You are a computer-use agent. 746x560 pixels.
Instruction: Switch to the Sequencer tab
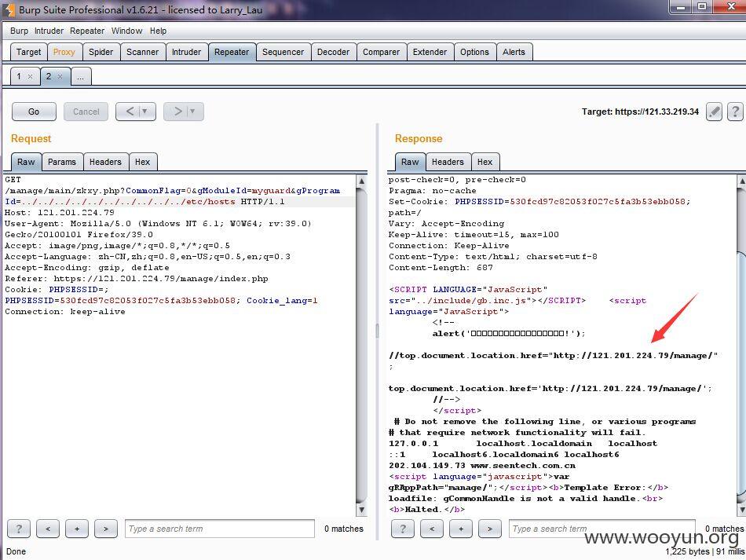(x=283, y=52)
